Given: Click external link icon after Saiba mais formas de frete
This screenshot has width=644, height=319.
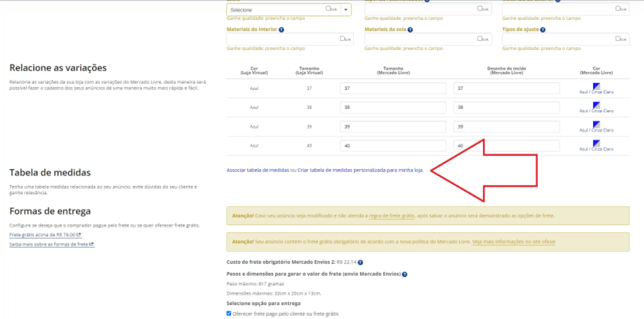Looking at the screenshot, I should click(x=92, y=244).
